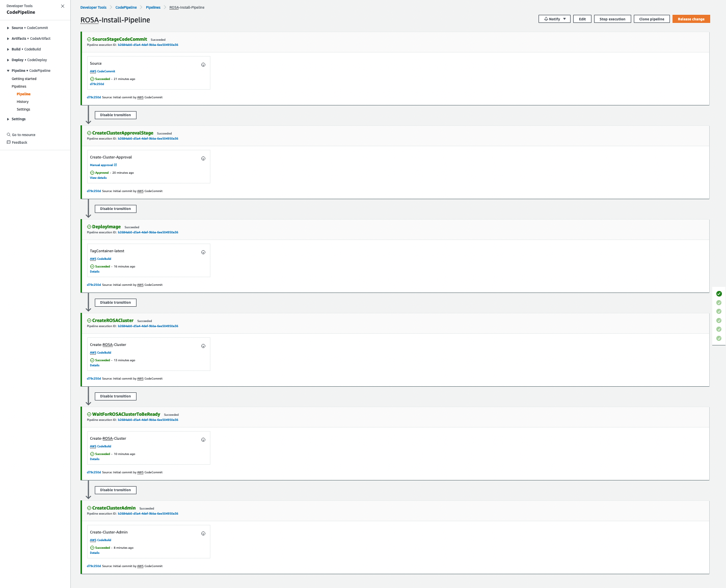726x588 pixels.
Task: Click the success check icon beside CreateClusterAdmin title
Action: point(89,508)
